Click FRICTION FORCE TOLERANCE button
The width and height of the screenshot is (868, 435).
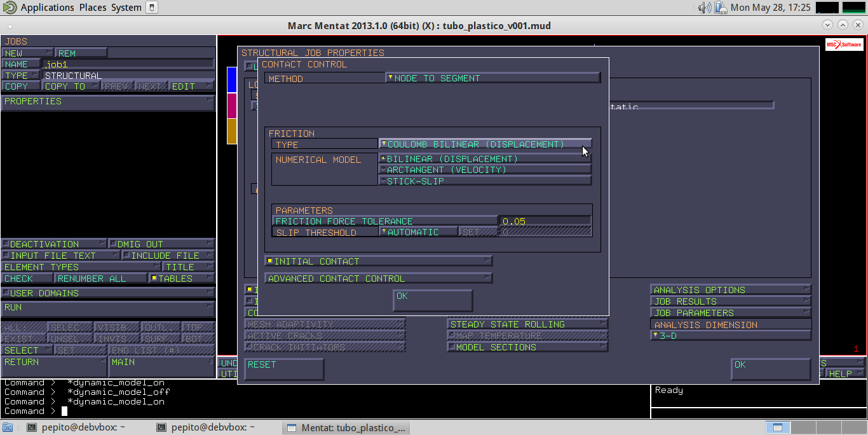[x=385, y=221]
